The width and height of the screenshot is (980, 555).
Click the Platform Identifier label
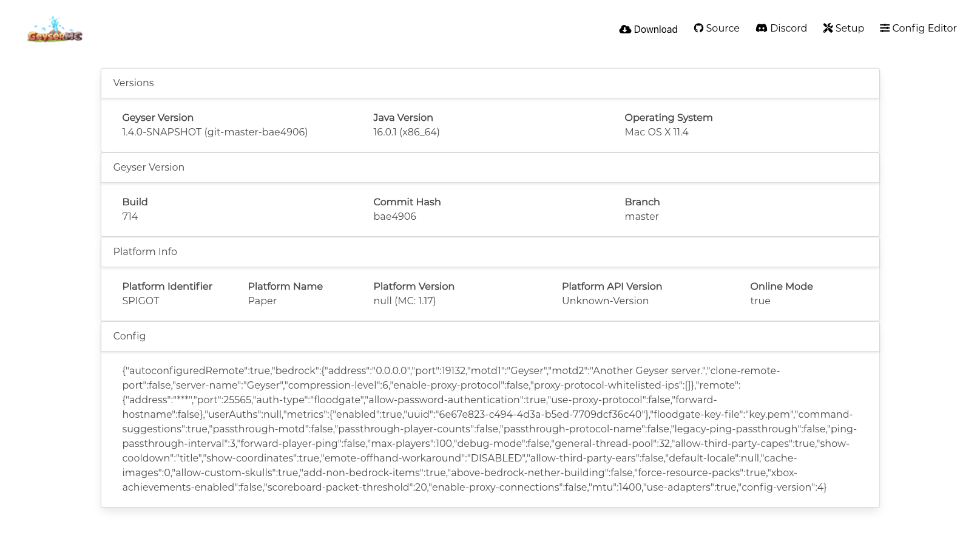coord(167,287)
